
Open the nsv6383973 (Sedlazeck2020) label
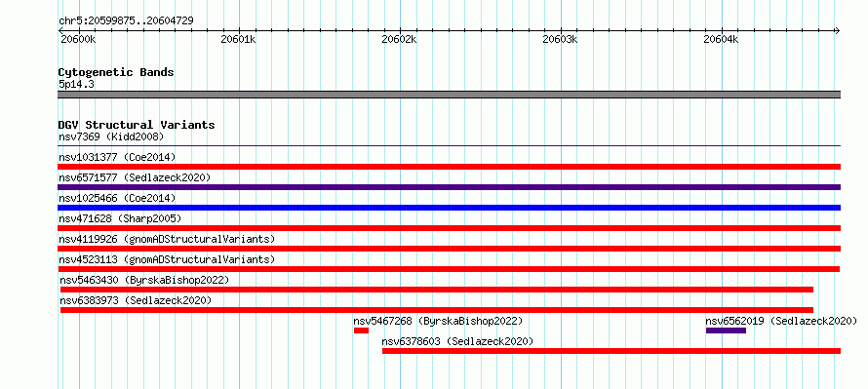[136, 300]
